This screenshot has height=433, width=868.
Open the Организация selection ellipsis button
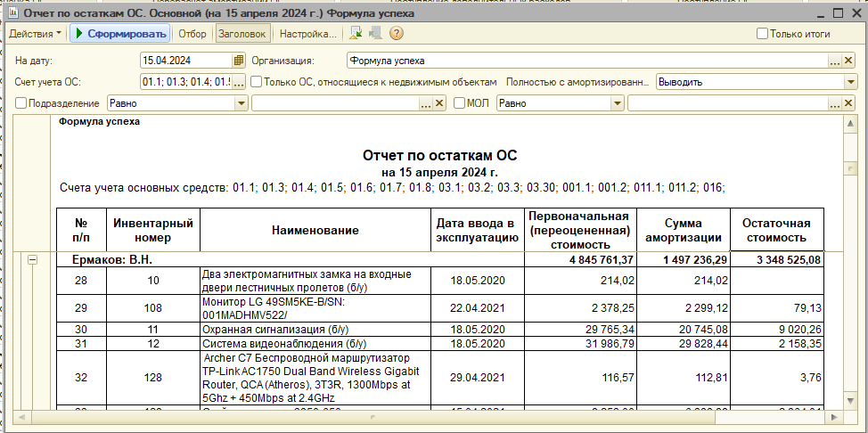tap(835, 61)
